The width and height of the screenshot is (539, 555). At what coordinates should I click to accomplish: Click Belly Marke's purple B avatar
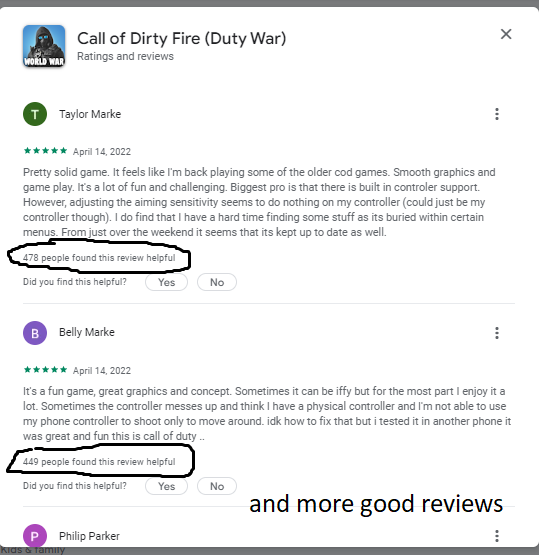35,333
